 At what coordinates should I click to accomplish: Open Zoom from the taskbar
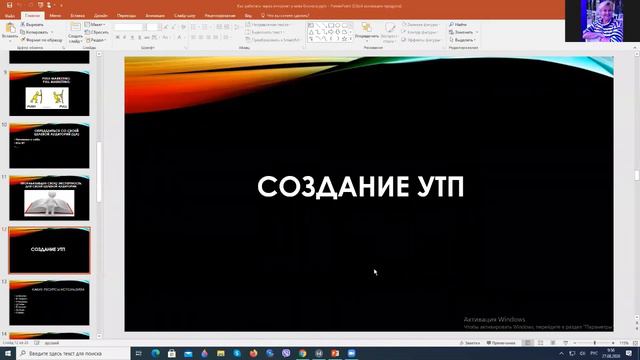pos(351,353)
